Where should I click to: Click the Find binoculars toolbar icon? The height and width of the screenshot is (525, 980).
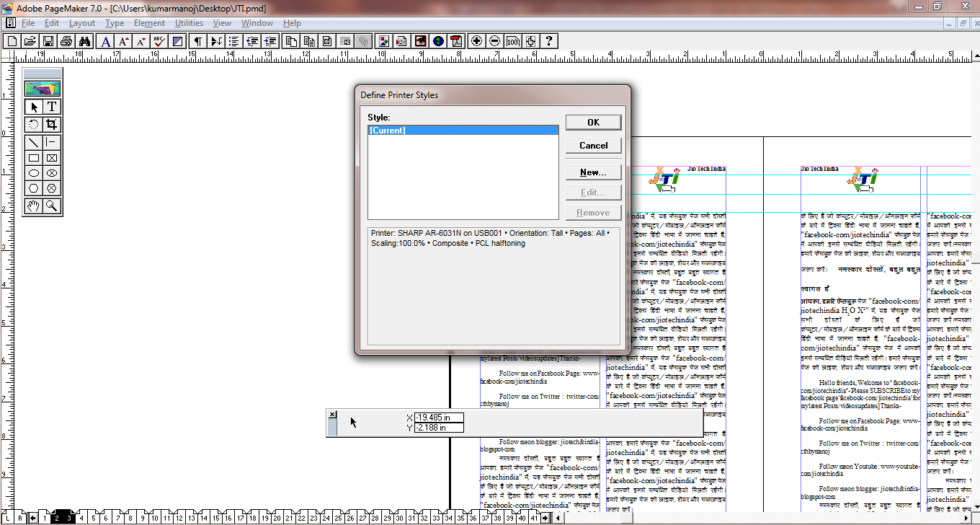pyautogui.click(x=85, y=41)
